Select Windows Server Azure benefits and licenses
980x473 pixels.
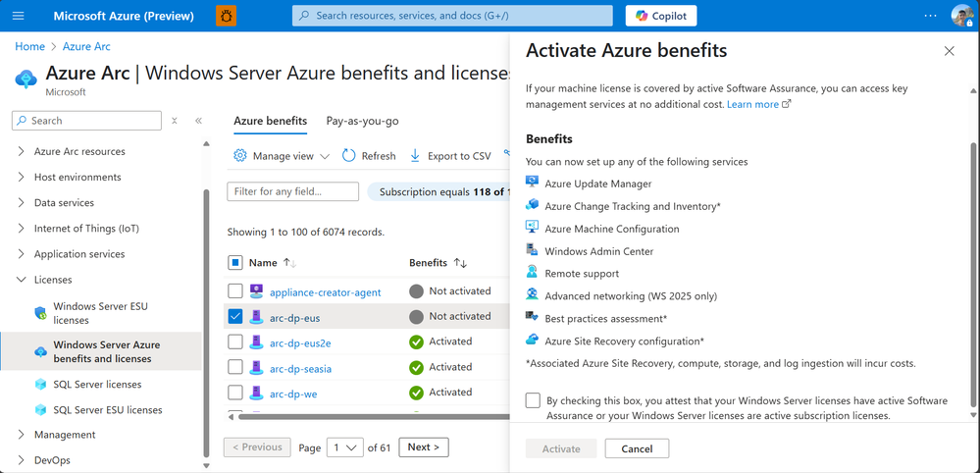pyautogui.click(x=101, y=351)
